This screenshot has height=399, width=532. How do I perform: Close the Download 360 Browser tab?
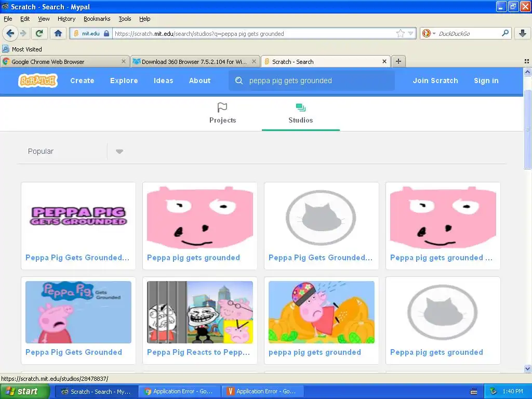(254, 61)
